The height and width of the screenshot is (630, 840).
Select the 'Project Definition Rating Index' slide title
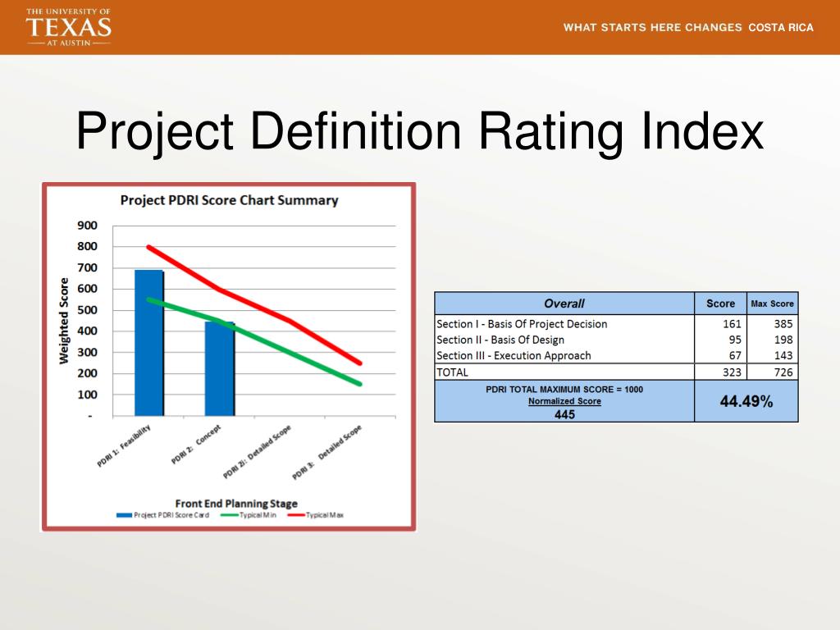click(x=420, y=132)
